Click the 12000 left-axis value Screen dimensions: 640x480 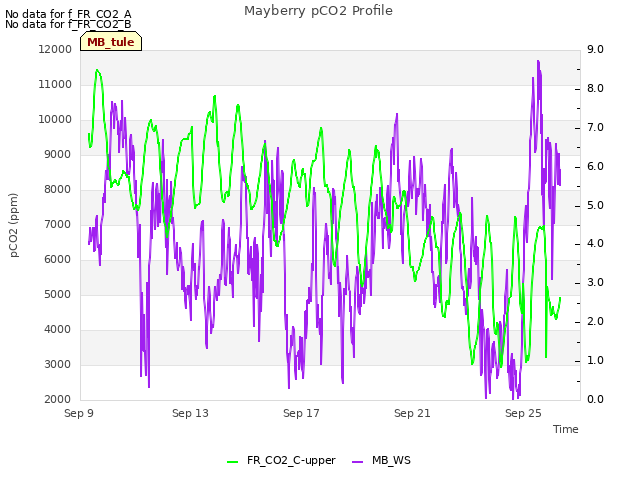click(x=55, y=49)
